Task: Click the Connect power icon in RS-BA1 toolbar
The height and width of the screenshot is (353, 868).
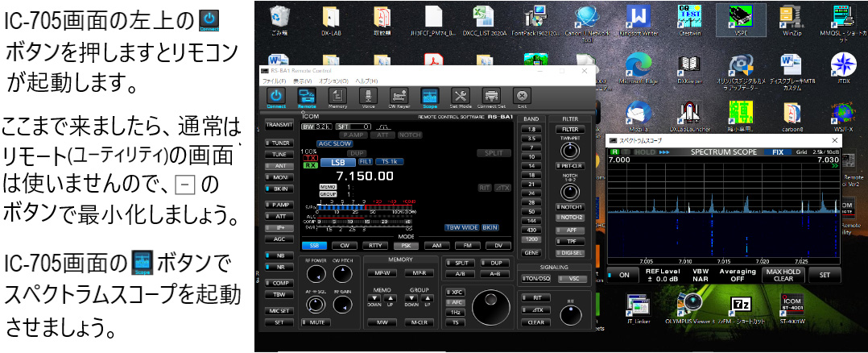Action: pyautogui.click(x=277, y=98)
